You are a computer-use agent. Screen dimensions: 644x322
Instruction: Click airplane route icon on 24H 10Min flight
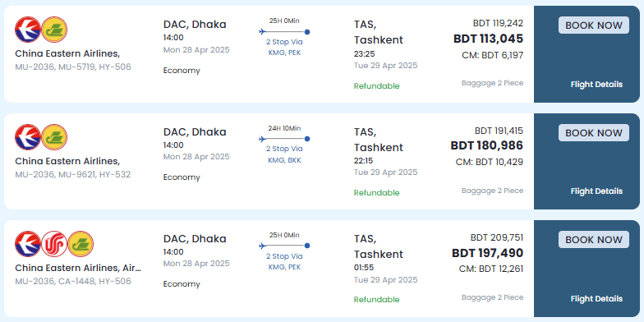click(x=263, y=140)
